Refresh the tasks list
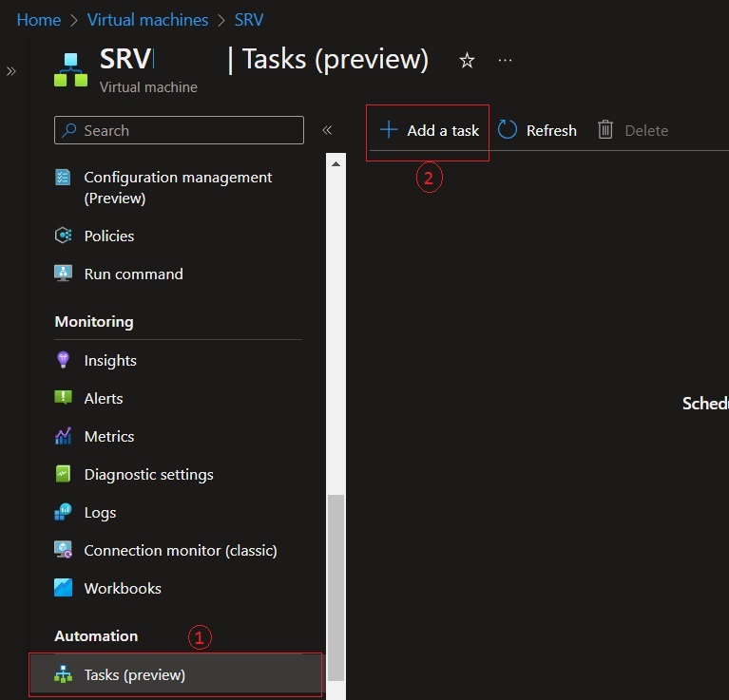This screenshot has width=729, height=700. (538, 131)
